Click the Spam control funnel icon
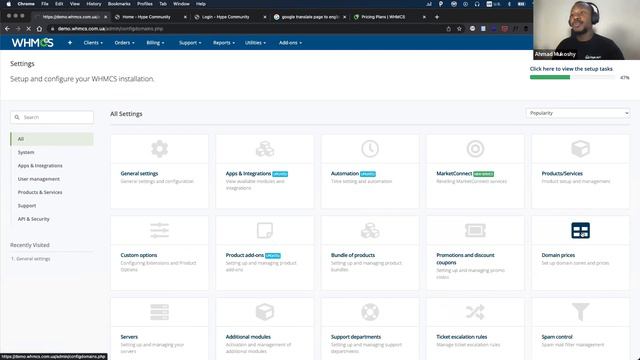This screenshot has height=360, width=640. (580, 312)
